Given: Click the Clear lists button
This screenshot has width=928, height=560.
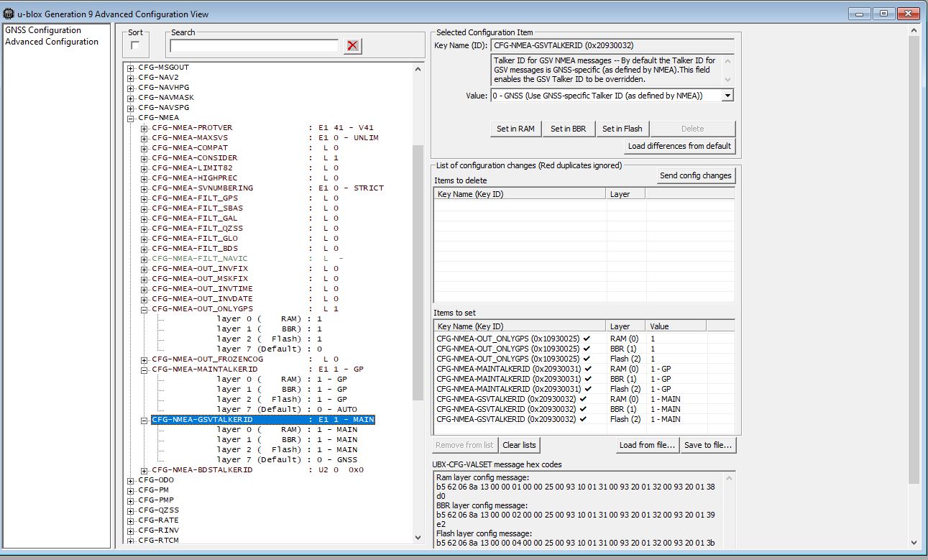Looking at the screenshot, I should pyautogui.click(x=519, y=445).
